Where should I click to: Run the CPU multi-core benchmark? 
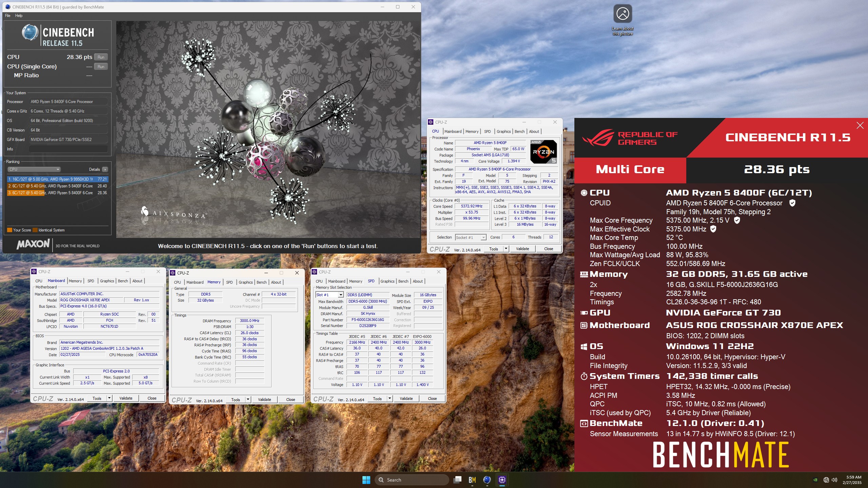pos(101,57)
